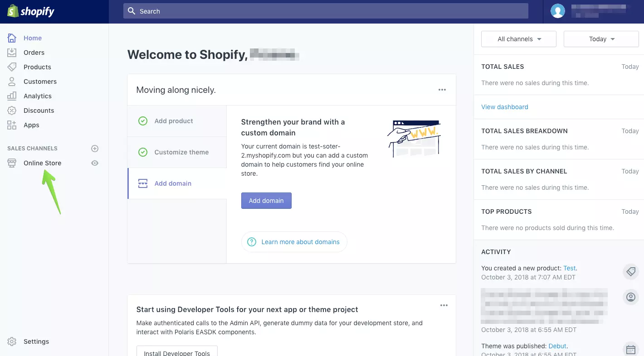Viewport: 644px width, 356px height.
Task: Click the SALES CHANNELS section label
Action: 32,149
